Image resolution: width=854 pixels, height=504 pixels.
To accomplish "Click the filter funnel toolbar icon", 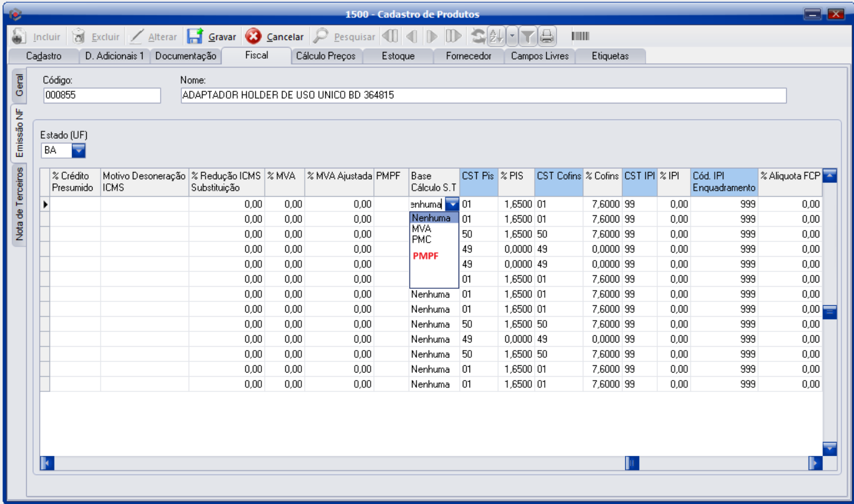I will [528, 37].
